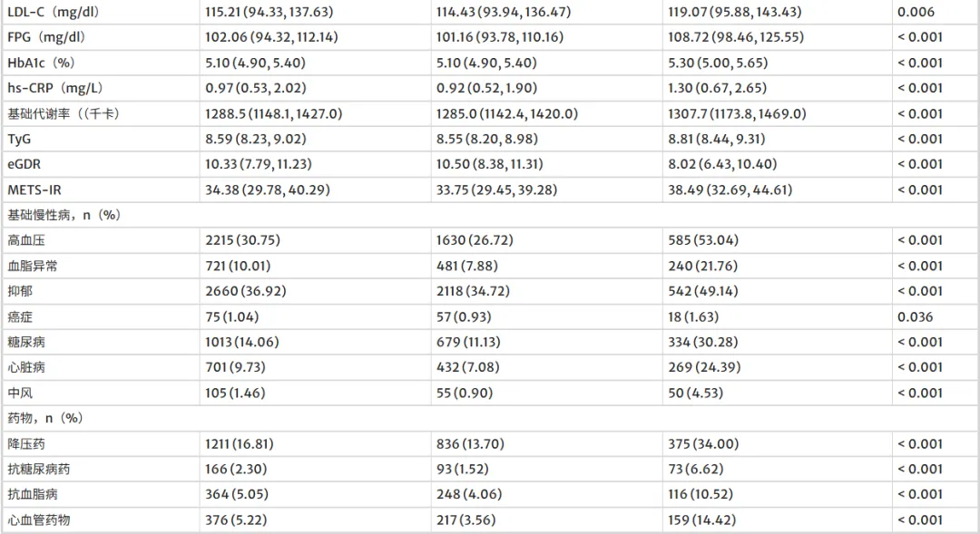Click the 心血管药物 value 159 (14.42) cell
The image size is (980, 534).
pos(701,519)
